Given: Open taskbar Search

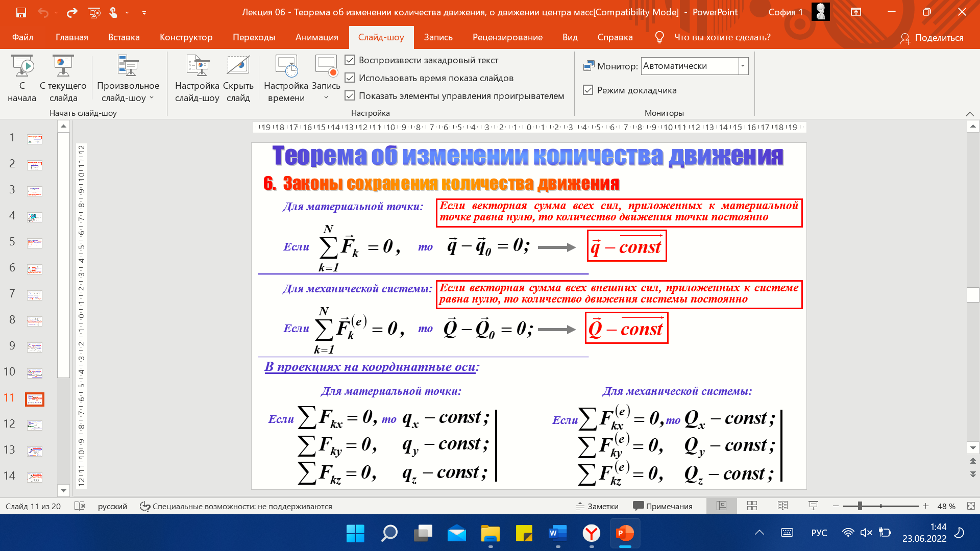Looking at the screenshot, I should (x=389, y=533).
